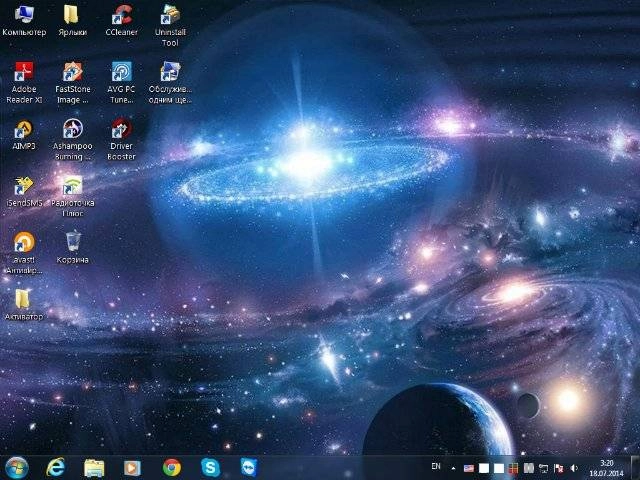Viewport: 640px width, 480px height.
Task: Launch the CCleaner shortcut
Action: tap(121, 20)
